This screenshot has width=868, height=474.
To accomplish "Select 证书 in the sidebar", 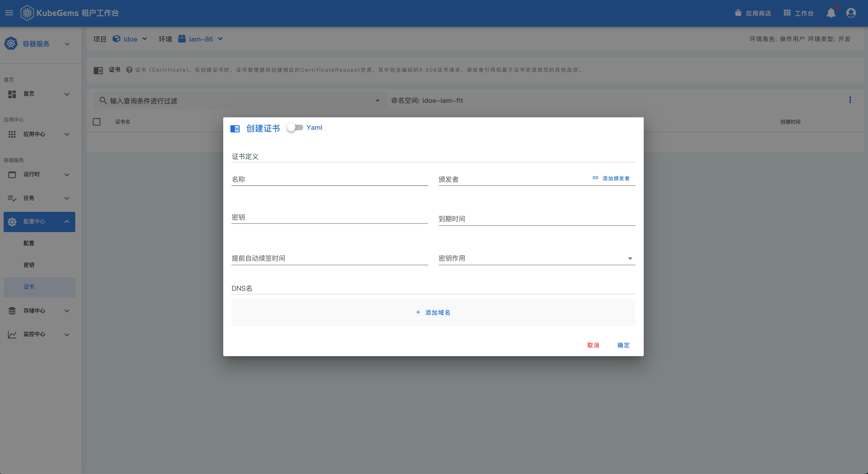I will [39, 287].
